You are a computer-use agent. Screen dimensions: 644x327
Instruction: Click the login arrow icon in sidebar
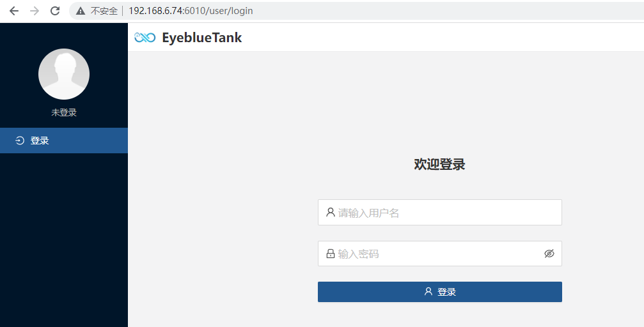(20, 141)
